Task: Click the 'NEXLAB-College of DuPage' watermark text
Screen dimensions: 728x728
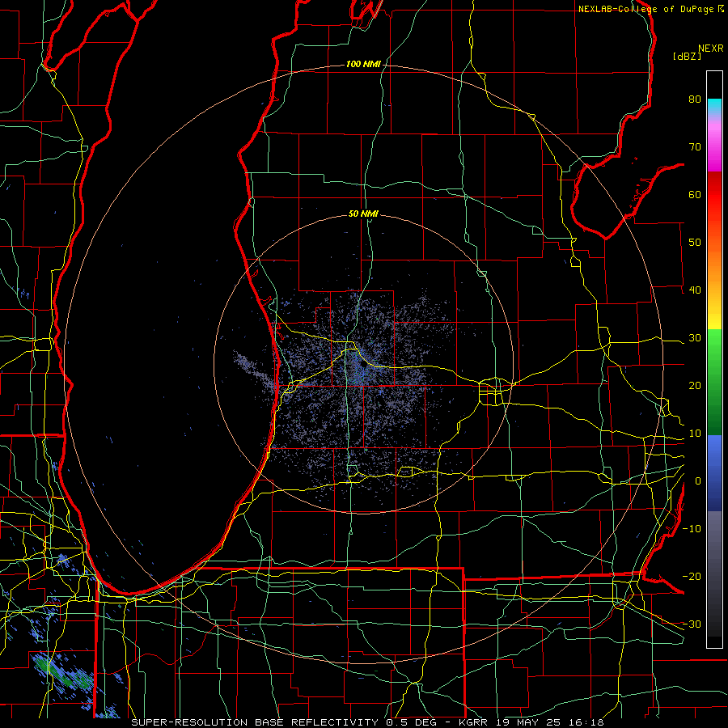Action: (645, 9)
